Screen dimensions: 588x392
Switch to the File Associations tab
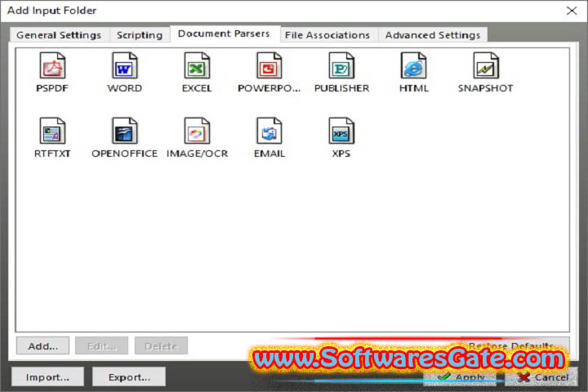pos(327,35)
